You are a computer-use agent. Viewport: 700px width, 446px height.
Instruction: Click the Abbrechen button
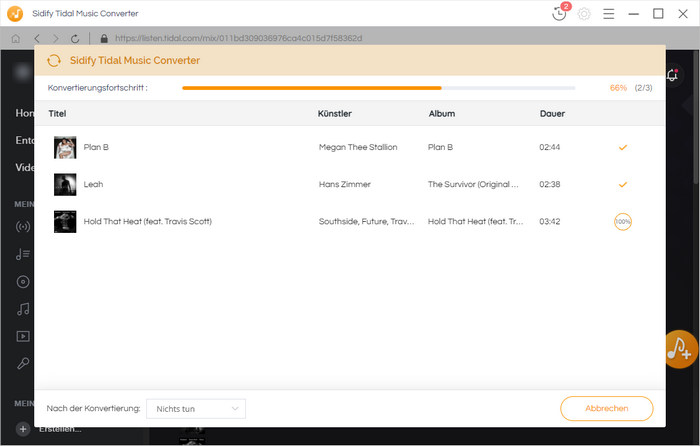tap(607, 408)
